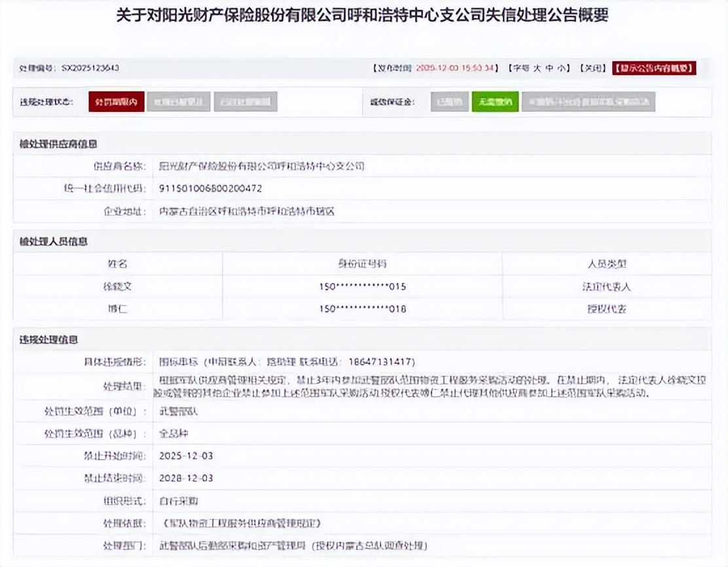Image resolution: width=728 pixels, height=567 pixels.
Task: Click the announcement title heading
Action: [x=362, y=16]
